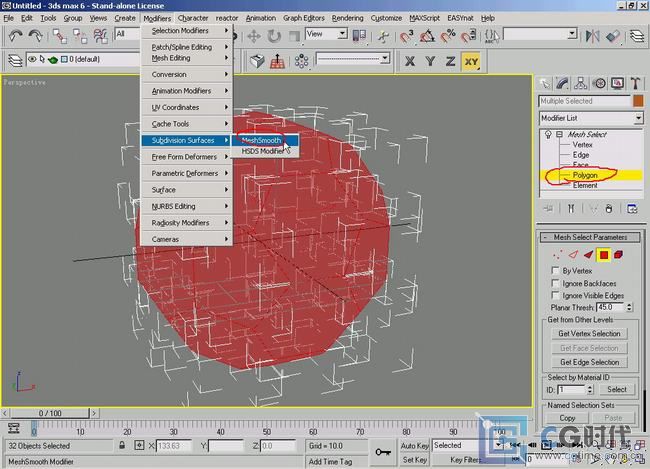Click the Planar Thresh value field
This screenshot has width=650, height=469.
[x=611, y=307]
